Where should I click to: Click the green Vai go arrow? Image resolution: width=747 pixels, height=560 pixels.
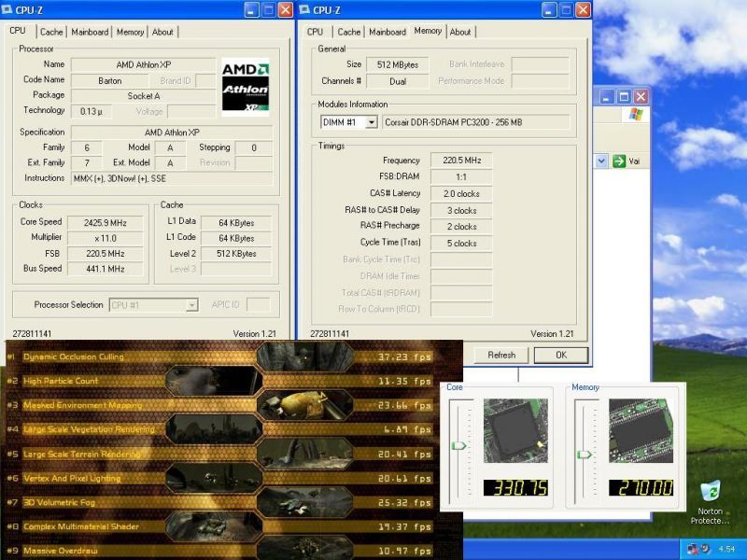[x=619, y=161]
